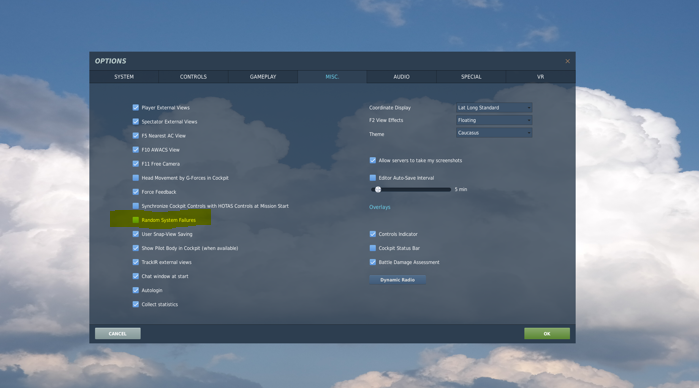The image size is (699, 388).
Task: Toggle Allow servers to take my screenshots
Action: (x=373, y=160)
